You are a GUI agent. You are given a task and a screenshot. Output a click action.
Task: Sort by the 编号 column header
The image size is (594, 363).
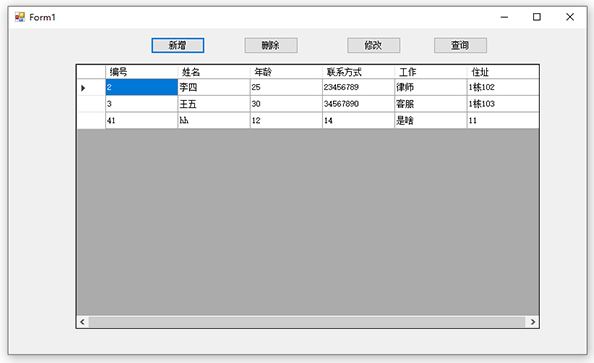pyautogui.click(x=141, y=72)
